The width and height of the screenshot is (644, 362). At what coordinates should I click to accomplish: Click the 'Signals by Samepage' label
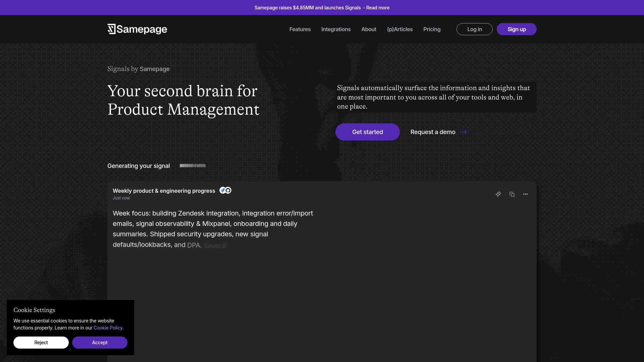tap(138, 69)
